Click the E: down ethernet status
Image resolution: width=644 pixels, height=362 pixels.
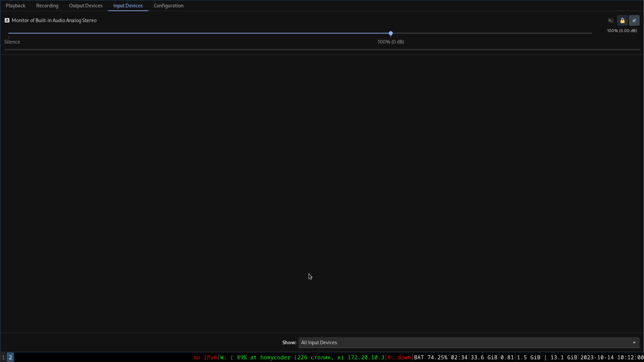click(399, 357)
